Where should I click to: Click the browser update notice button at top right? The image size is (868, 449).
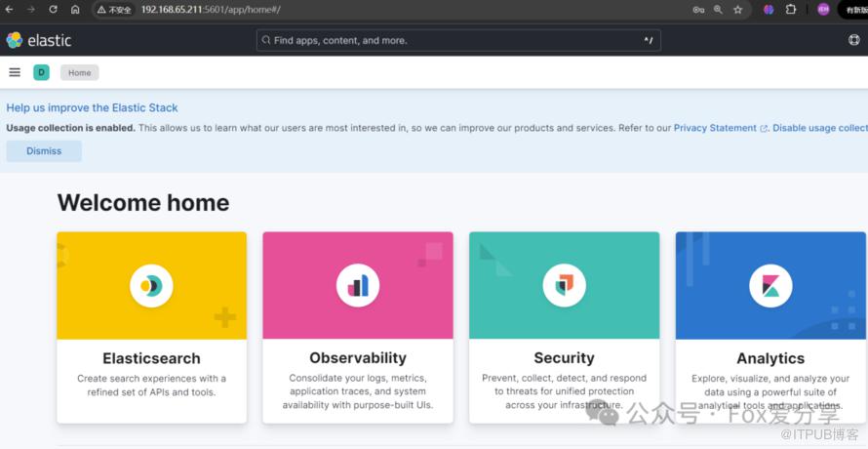pyautogui.click(x=853, y=10)
